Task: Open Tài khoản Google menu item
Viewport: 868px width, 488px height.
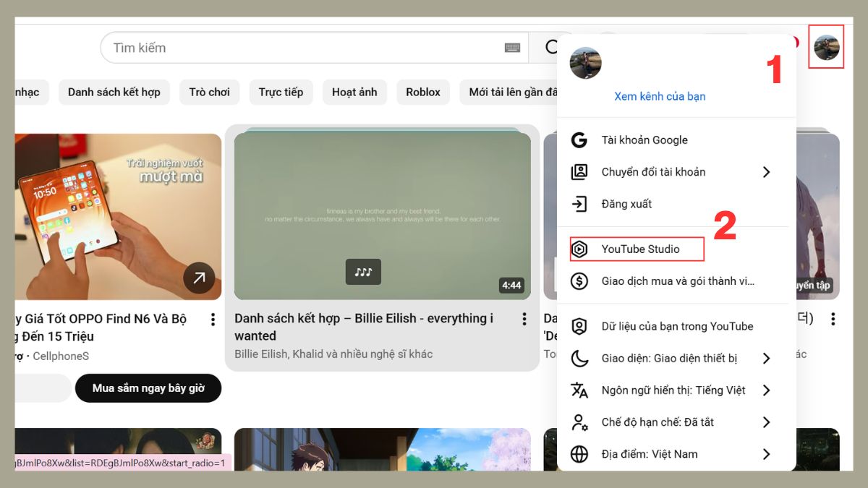Action: [676, 140]
